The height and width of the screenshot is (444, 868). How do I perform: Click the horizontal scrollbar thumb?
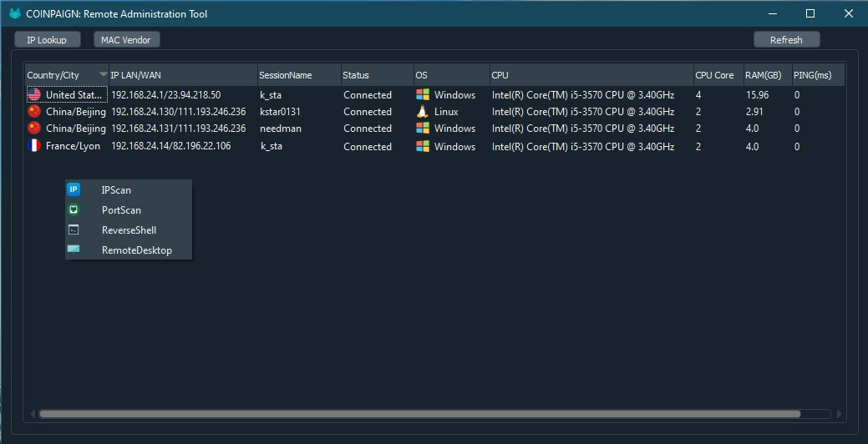418,414
